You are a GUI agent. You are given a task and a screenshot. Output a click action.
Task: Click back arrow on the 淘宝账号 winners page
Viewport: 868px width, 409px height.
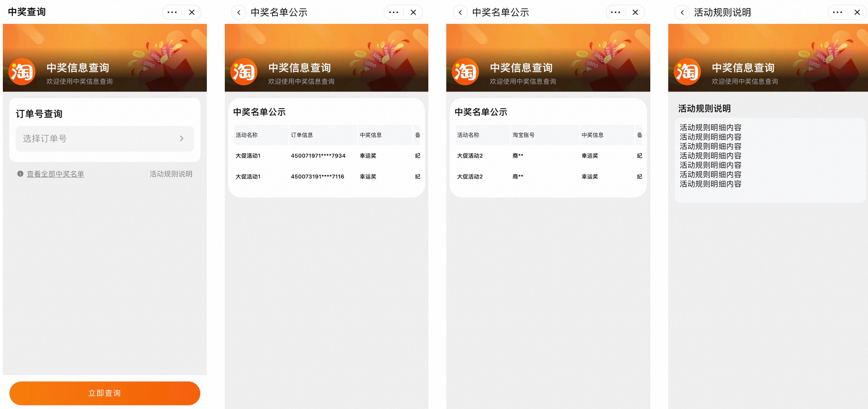460,12
